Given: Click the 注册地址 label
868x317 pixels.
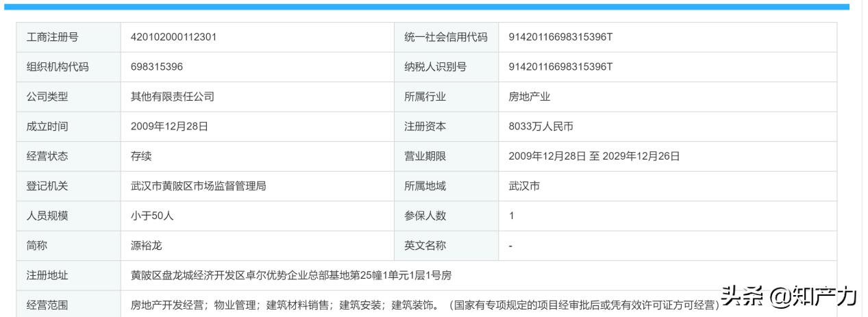Looking at the screenshot, I should pos(47,275).
